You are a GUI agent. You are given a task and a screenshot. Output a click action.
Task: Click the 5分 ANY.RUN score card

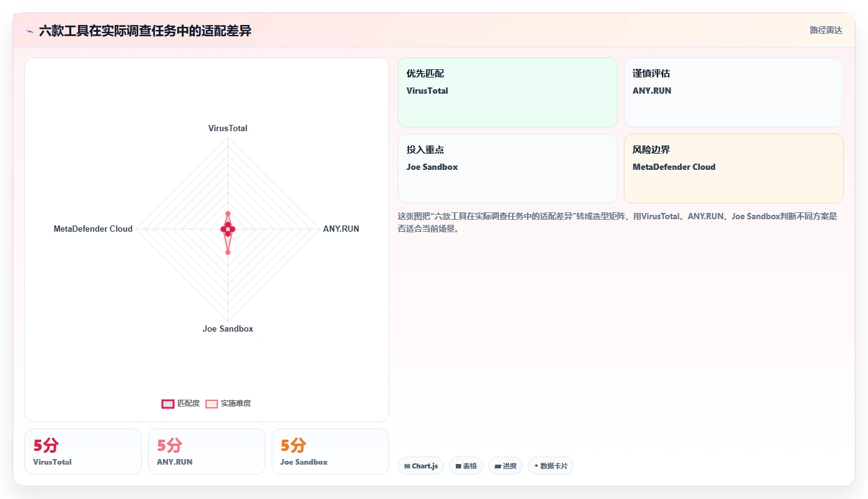pyautogui.click(x=207, y=452)
